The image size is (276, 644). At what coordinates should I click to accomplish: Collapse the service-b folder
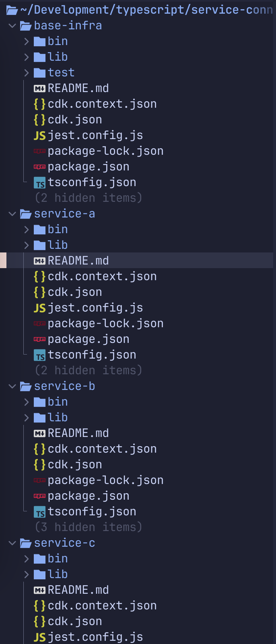[x=12, y=386]
